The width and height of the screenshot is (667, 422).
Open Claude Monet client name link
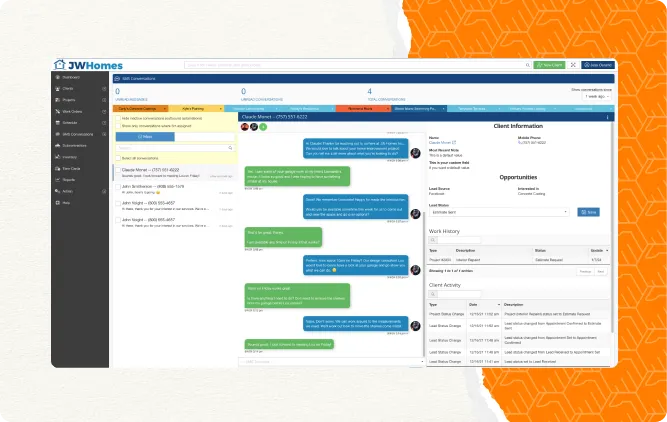point(440,143)
